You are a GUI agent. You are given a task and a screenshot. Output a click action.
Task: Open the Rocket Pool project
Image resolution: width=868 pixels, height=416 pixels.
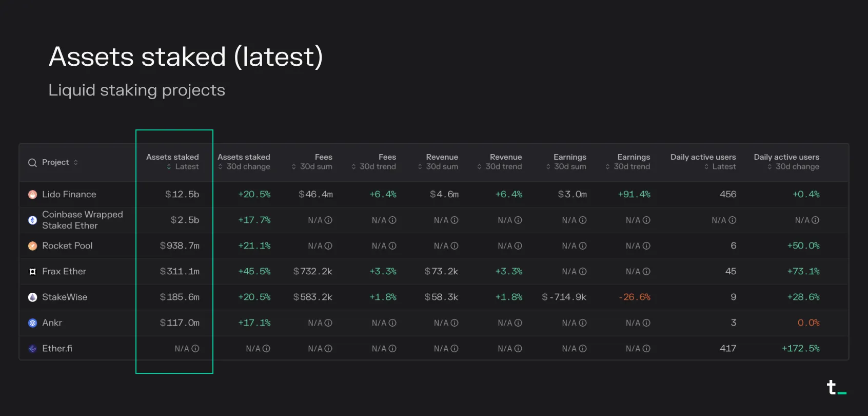(67, 246)
